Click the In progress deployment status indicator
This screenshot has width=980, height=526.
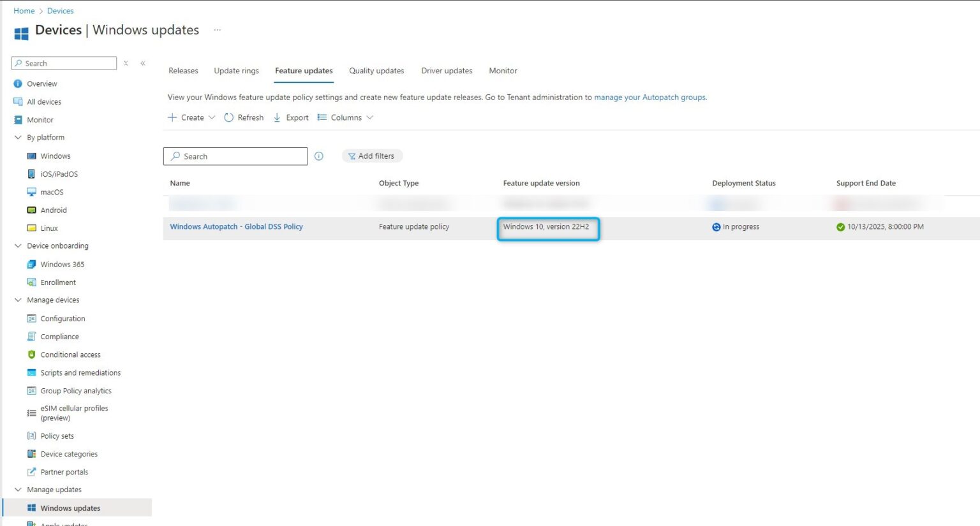point(736,226)
